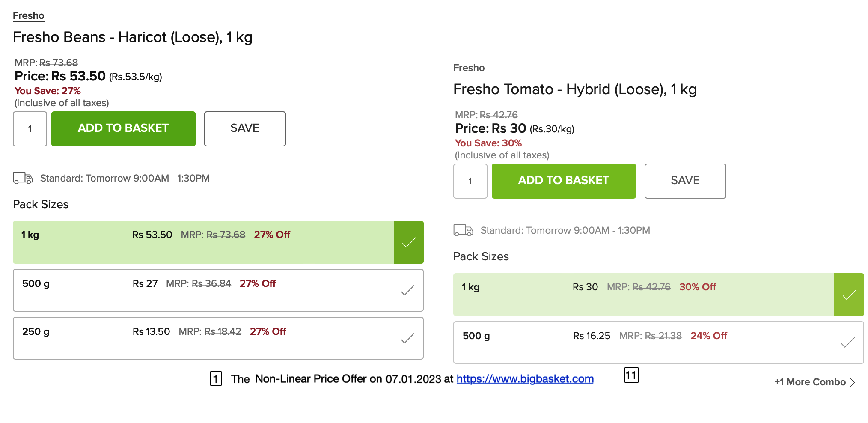This screenshot has height=423, width=868.
Task: Click the Beans quantity input field
Action: (x=30, y=128)
